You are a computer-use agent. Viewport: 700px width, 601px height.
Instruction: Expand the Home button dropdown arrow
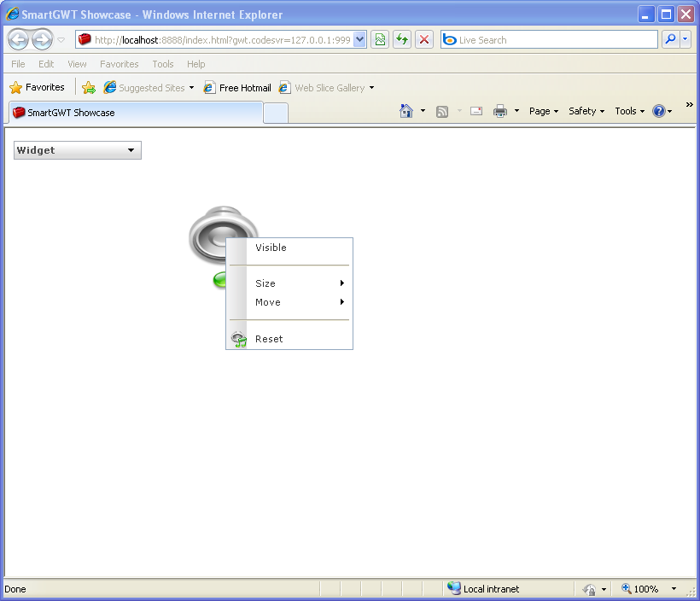[x=423, y=111]
